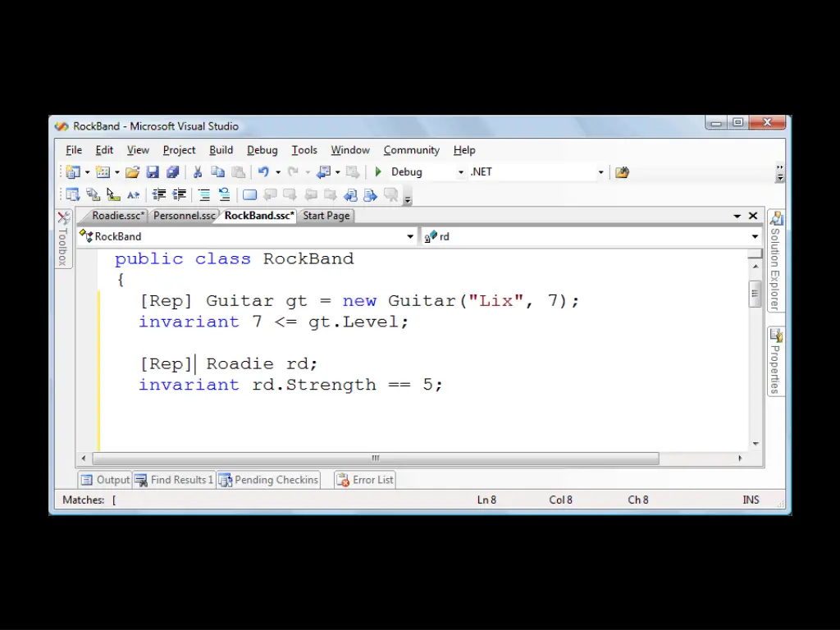
Task: Save the current file with floppy icon
Action: point(153,172)
